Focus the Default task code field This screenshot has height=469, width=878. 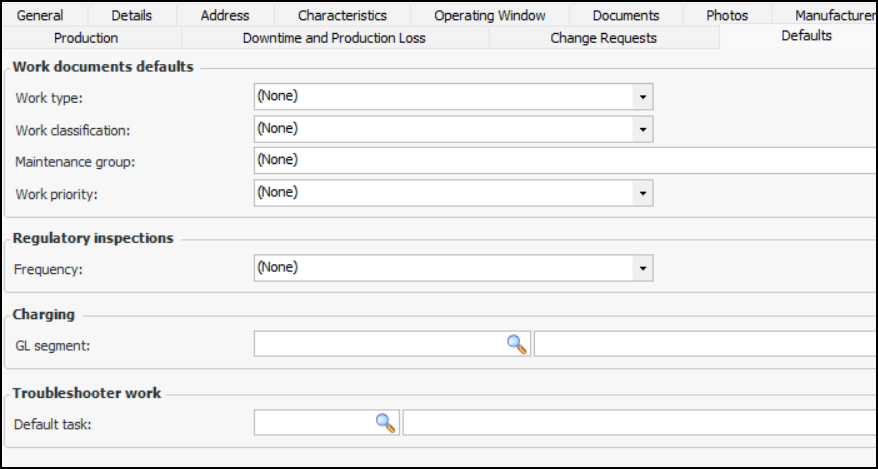(x=314, y=423)
